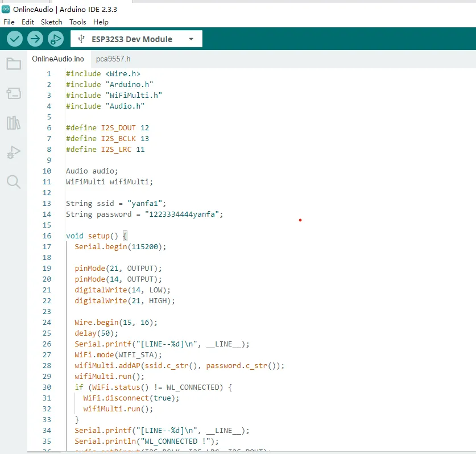Image resolution: width=476 pixels, height=454 pixels.
Task: Click the 'Serial.begin(115200);' line
Action: 121,246
